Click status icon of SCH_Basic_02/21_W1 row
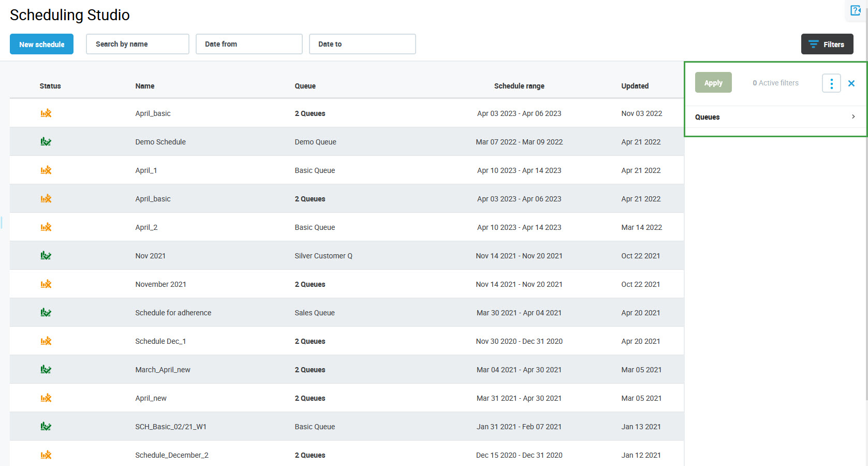 pos(46,427)
